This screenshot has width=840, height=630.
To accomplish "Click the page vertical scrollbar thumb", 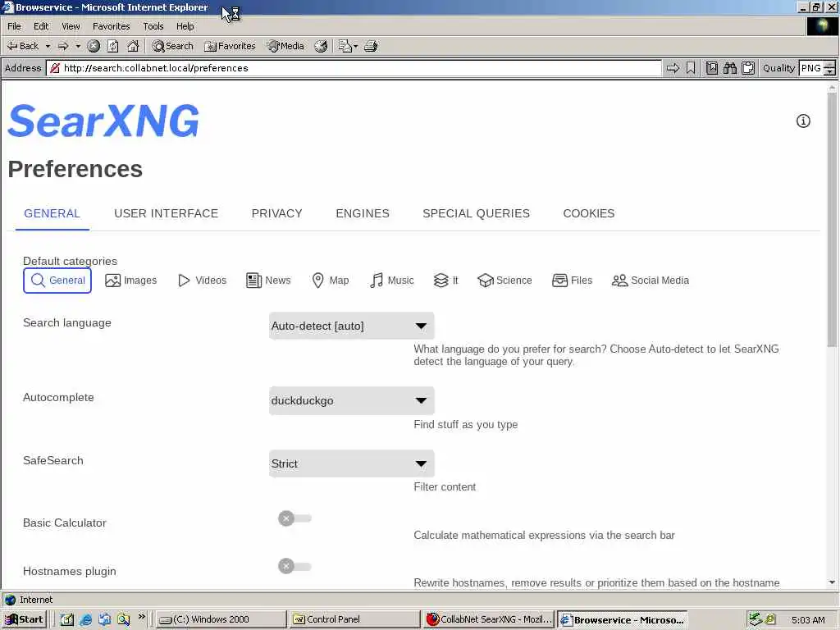I will click(832, 220).
